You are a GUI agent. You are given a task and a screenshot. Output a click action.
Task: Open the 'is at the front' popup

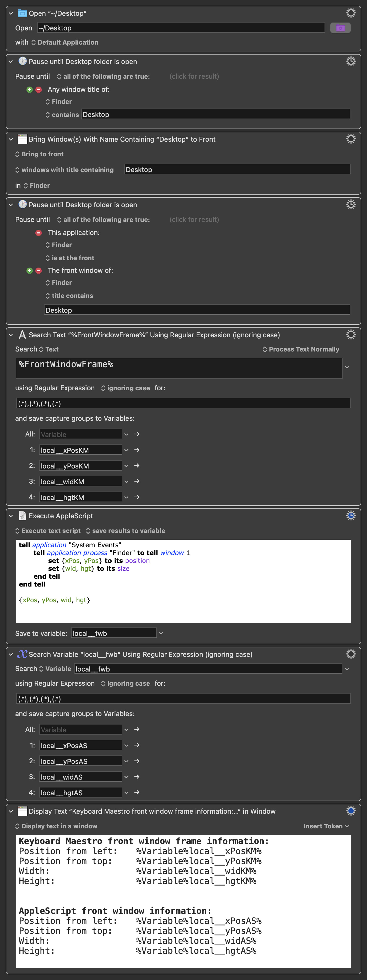point(69,258)
